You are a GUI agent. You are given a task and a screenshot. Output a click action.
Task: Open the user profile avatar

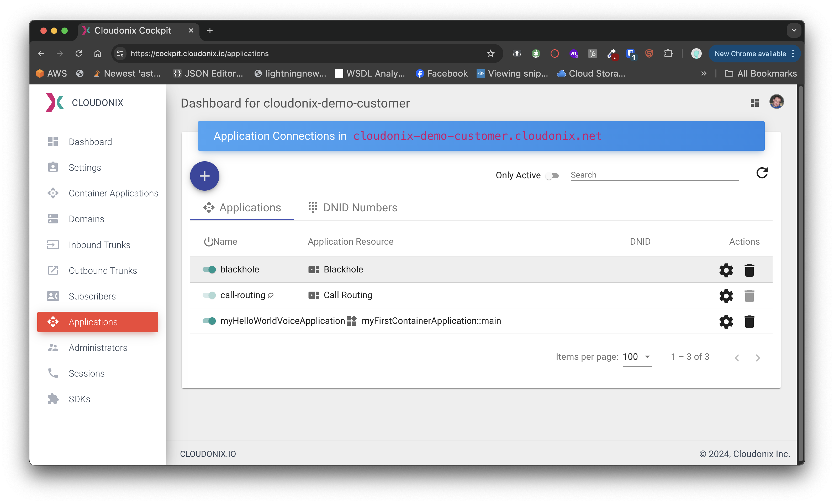(x=777, y=102)
